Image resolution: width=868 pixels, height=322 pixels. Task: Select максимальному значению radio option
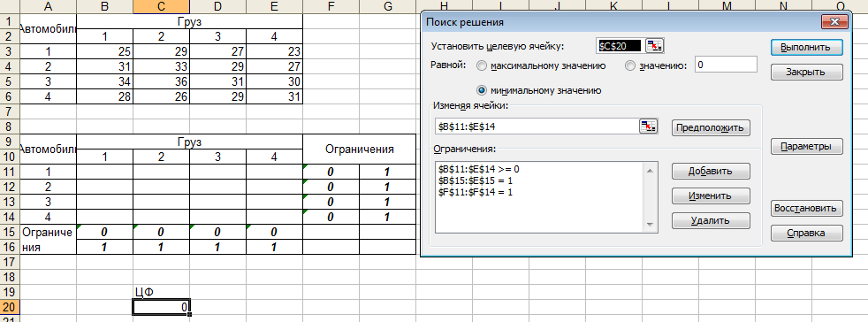coord(482,65)
